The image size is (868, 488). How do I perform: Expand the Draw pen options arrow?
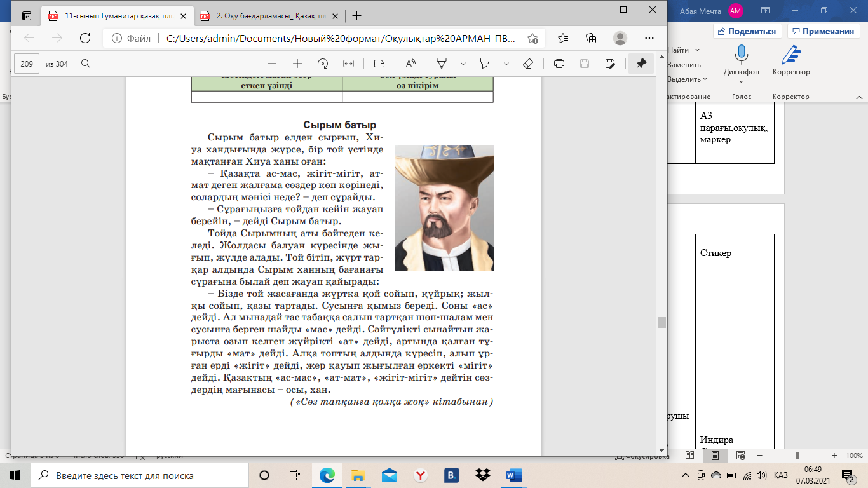(x=463, y=64)
